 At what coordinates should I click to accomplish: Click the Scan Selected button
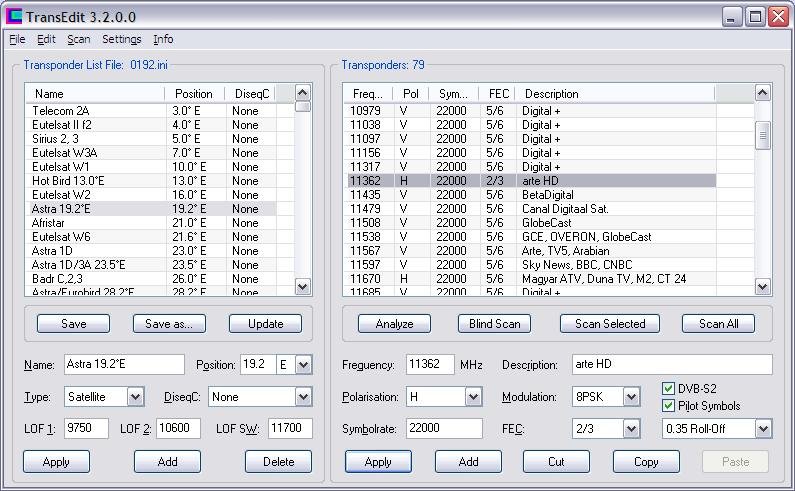(610, 323)
